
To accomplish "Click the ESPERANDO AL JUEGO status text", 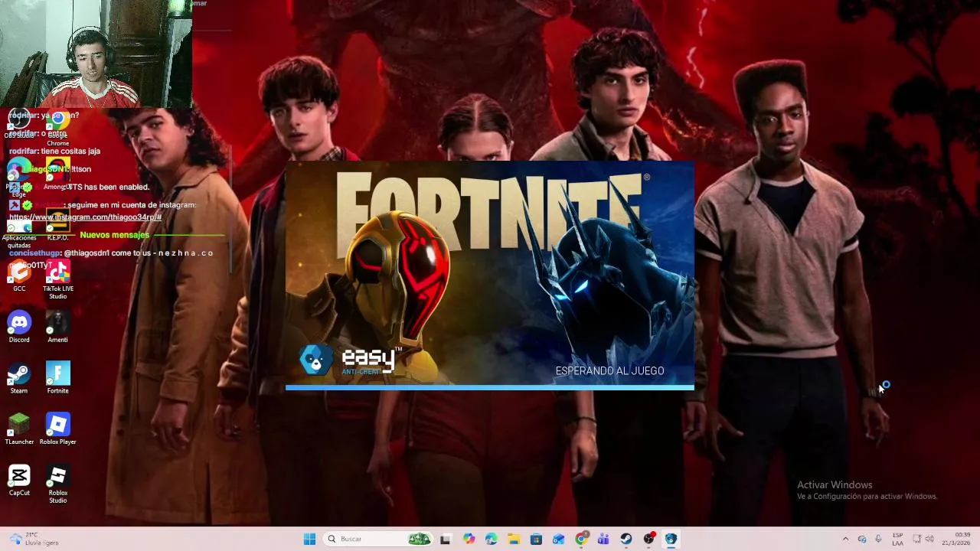I will (x=609, y=371).
